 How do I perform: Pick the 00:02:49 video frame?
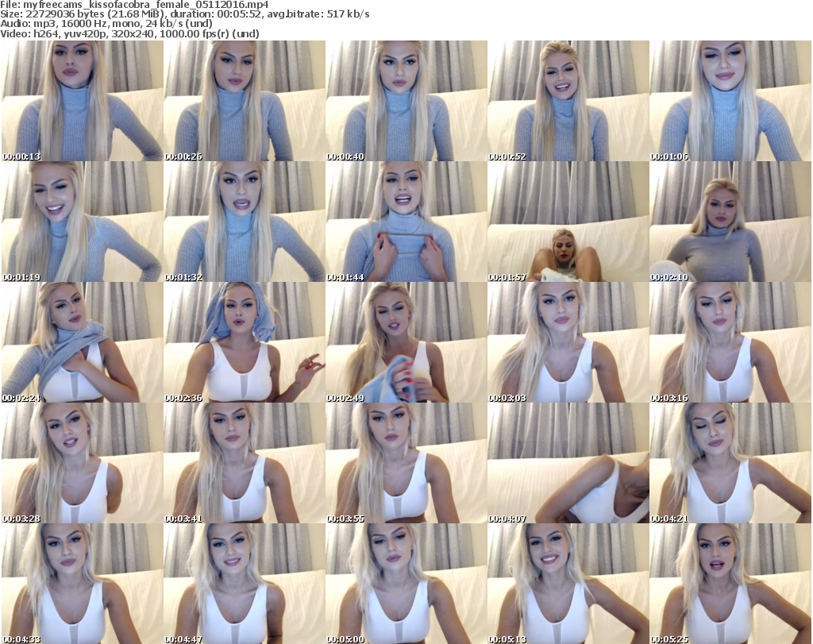coord(406,342)
